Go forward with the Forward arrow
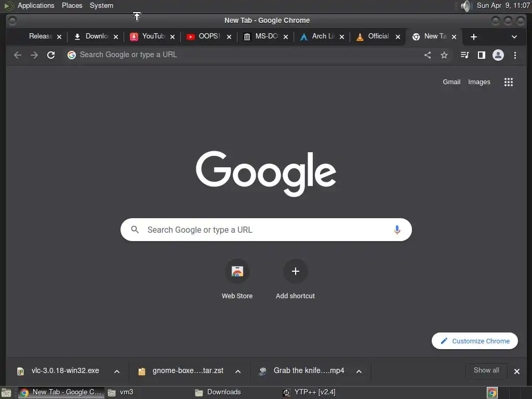This screenshot has height=399, width=532. pyautogui.click(x=34, y=55)
